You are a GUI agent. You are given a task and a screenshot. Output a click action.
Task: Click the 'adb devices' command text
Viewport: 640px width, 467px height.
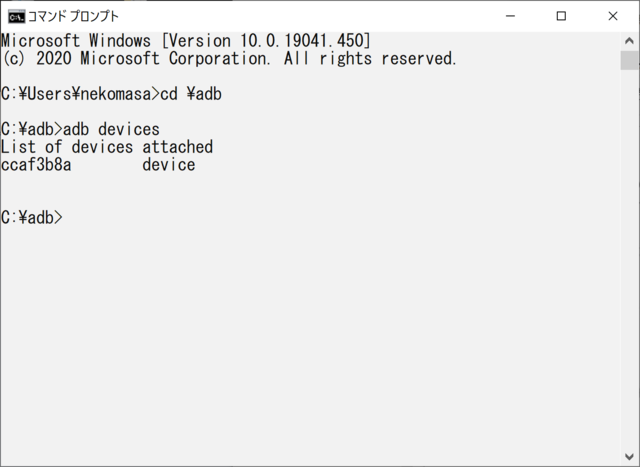click(x=111, y=129)
